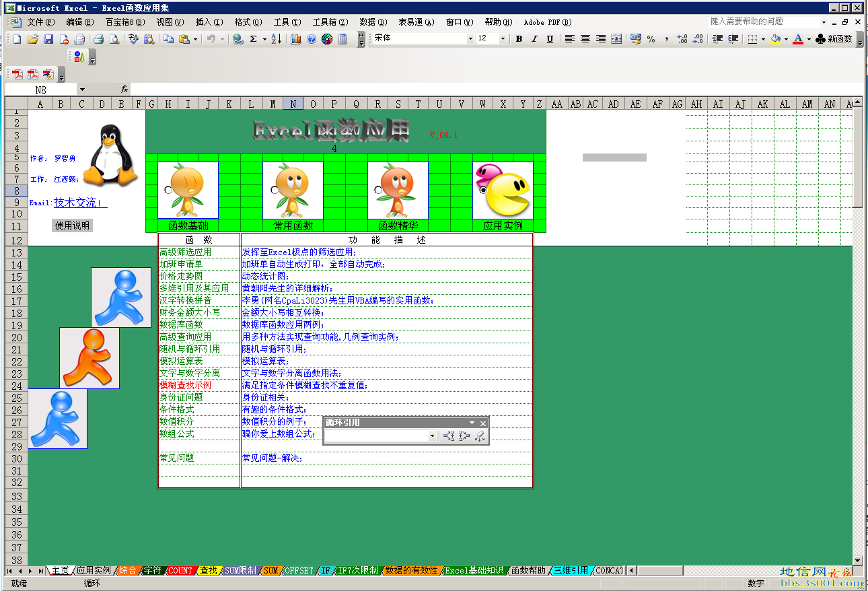
Task: Apply Italic formatting
Action: point(534,39)
